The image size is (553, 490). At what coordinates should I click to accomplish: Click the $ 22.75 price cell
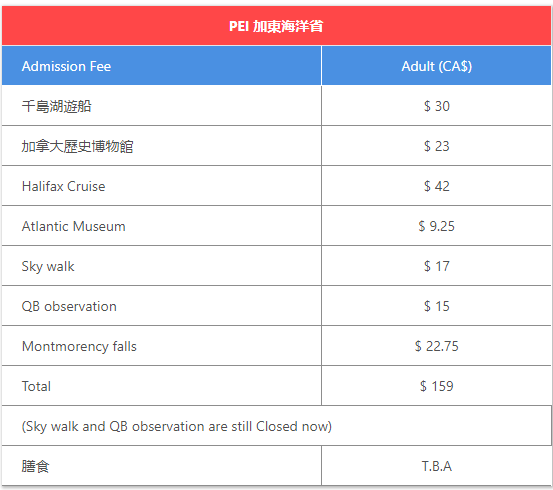437,346
